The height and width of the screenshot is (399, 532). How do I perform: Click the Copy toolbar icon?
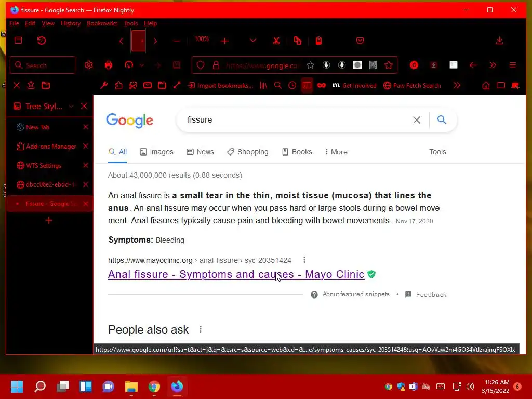(x=298, y=41)
